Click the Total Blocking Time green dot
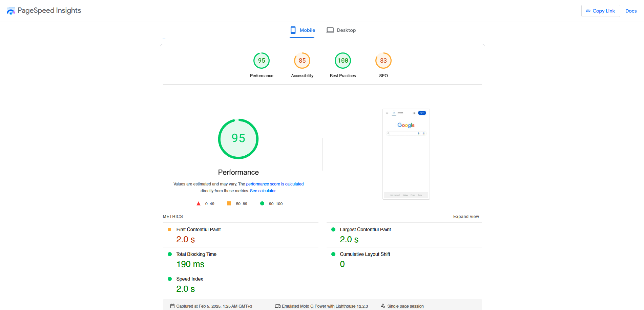The image size is (644, 310). (169, 254)
